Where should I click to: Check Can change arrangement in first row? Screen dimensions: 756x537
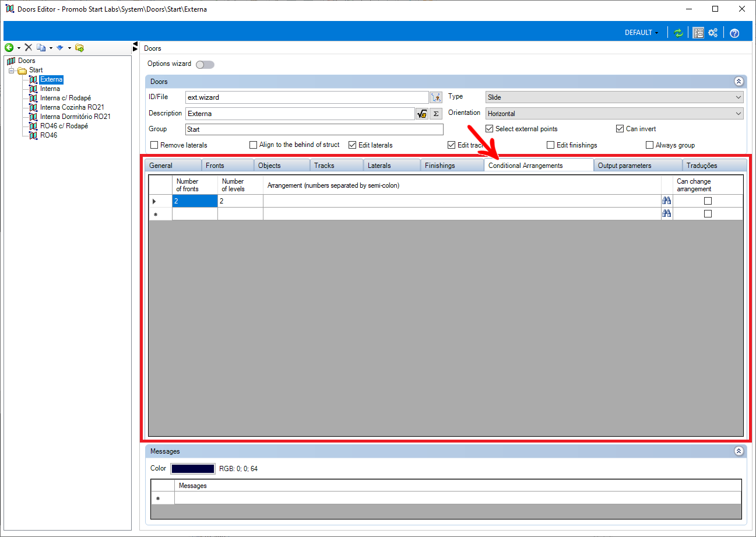708,201
